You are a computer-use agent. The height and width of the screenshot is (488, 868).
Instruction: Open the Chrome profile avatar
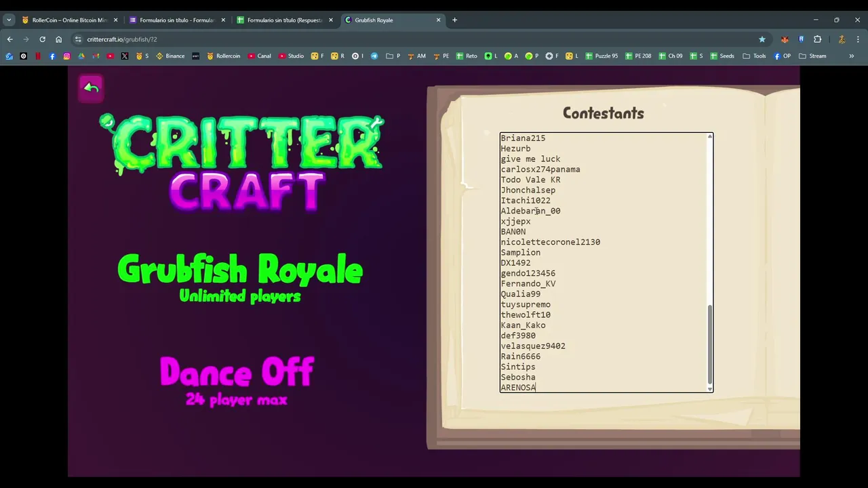841,39
